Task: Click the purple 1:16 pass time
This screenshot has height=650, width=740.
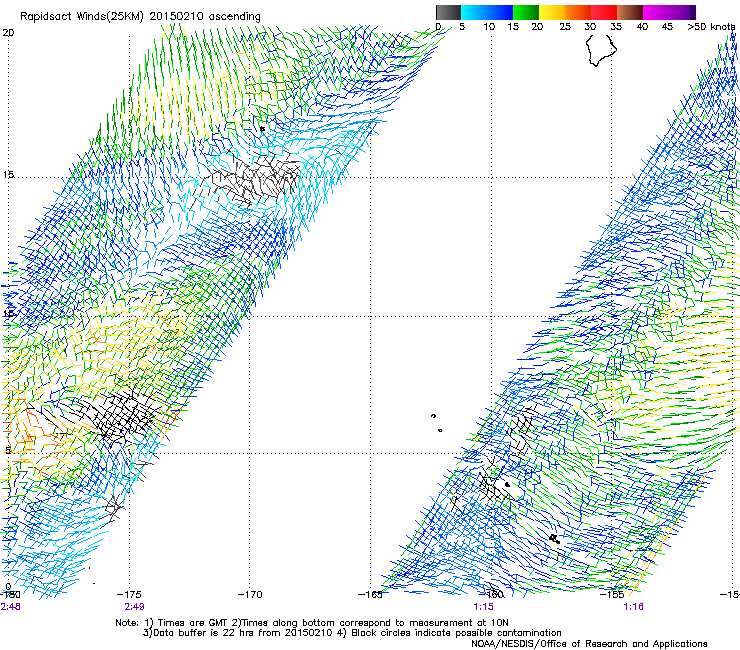Action: pyautogui.click(x=633, y=607)
